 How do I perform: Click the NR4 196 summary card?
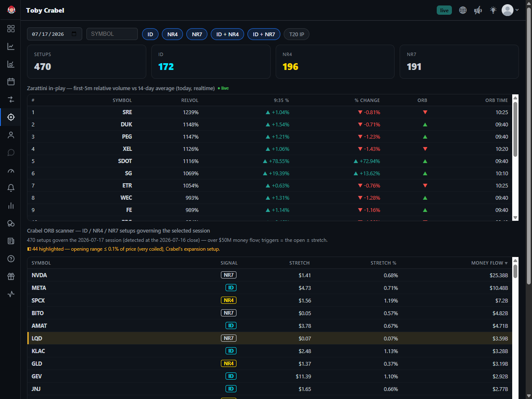[335, 62]
